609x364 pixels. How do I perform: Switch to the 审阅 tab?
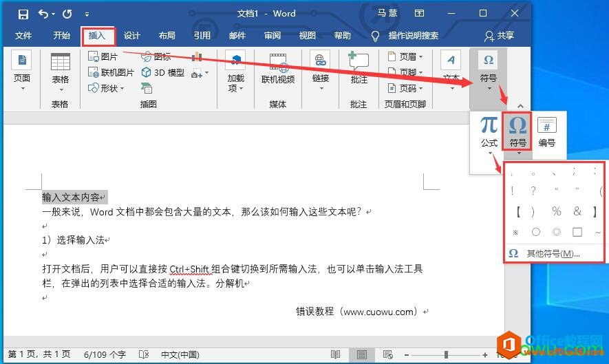(x=273, y=36)
